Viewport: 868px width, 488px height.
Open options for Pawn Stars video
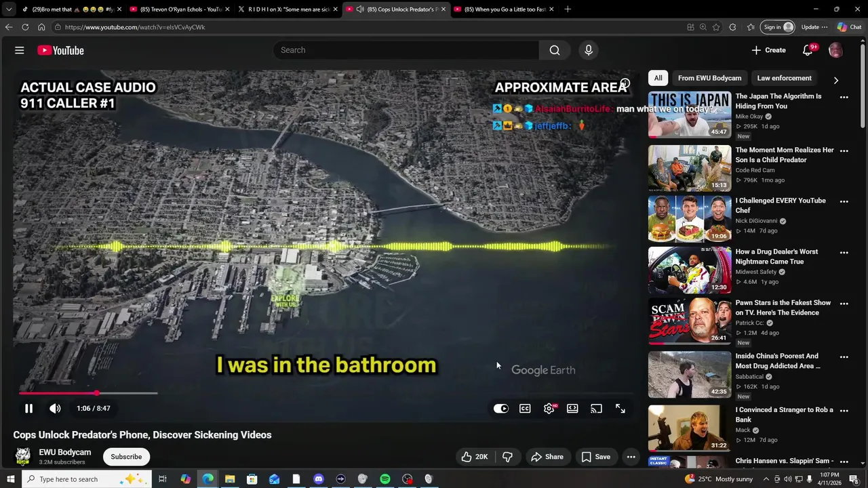click(x=844, y=304)
